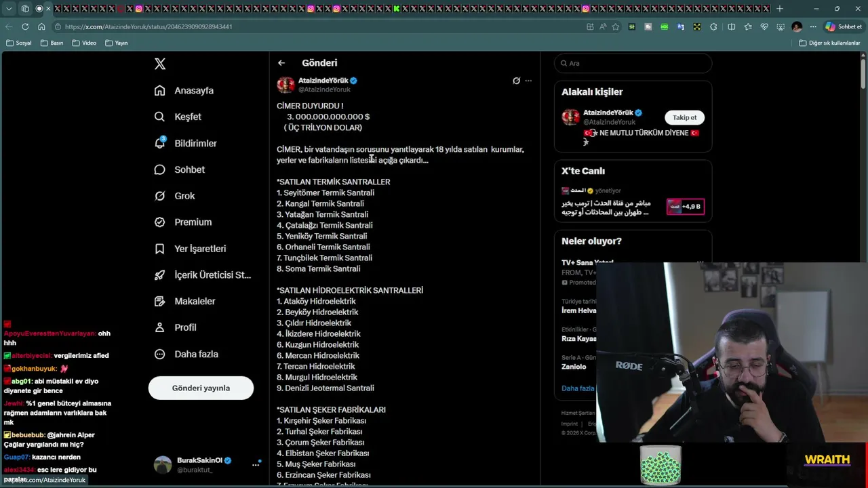Click the Ara search field
The image size is (868, 488).
point(633,63)
